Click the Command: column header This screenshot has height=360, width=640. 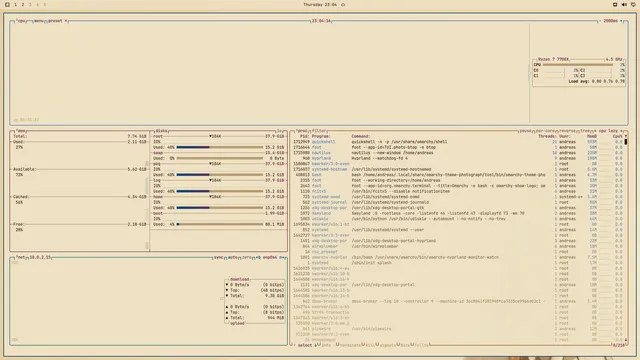point(361,136)
